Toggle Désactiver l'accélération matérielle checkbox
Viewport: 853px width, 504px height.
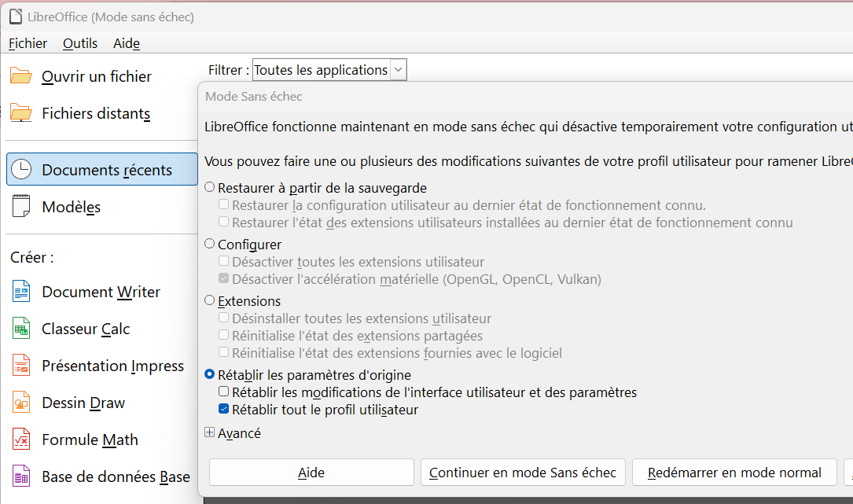click(223, 278)
